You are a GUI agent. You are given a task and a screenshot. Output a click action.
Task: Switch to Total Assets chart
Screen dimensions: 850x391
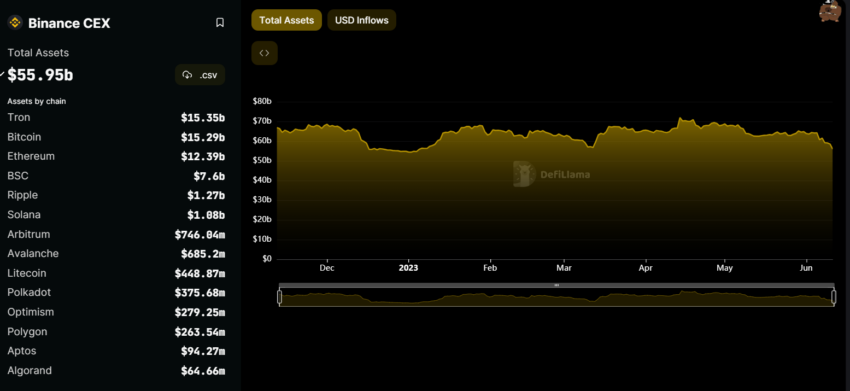(286, 20)
